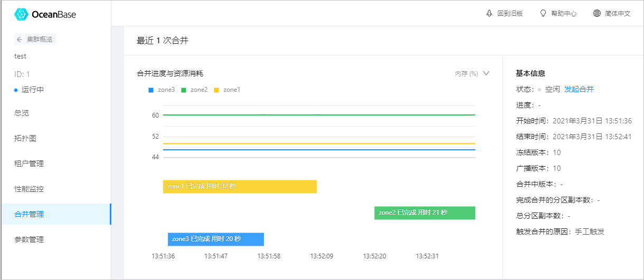
Task: Click the yellow zone1 已完成 progress bar
Action: pos(240,187)
